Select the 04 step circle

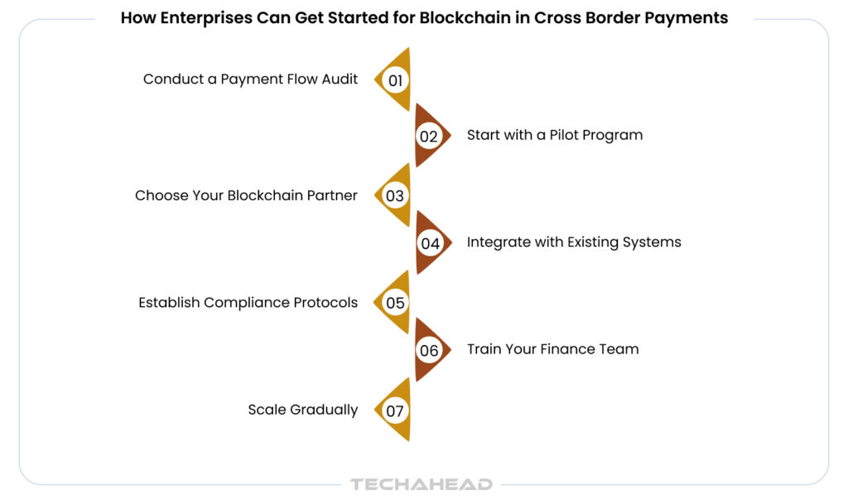[429, 243]
